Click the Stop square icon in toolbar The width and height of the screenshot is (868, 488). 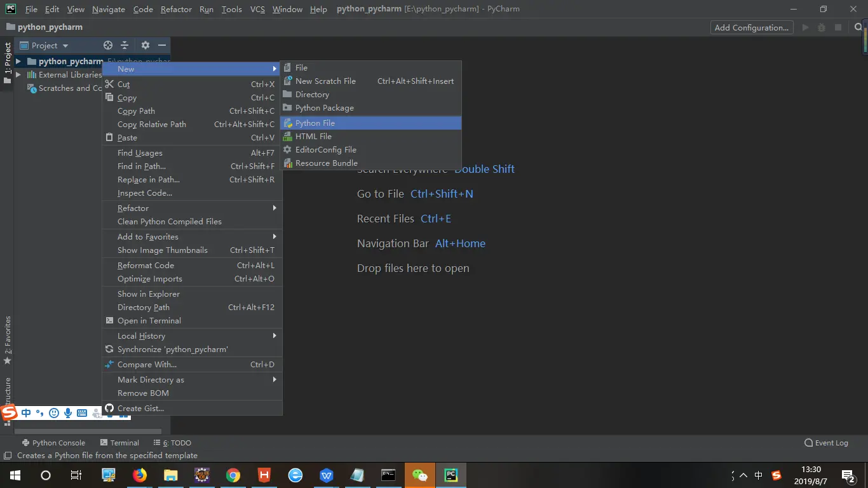pos(838,27)
